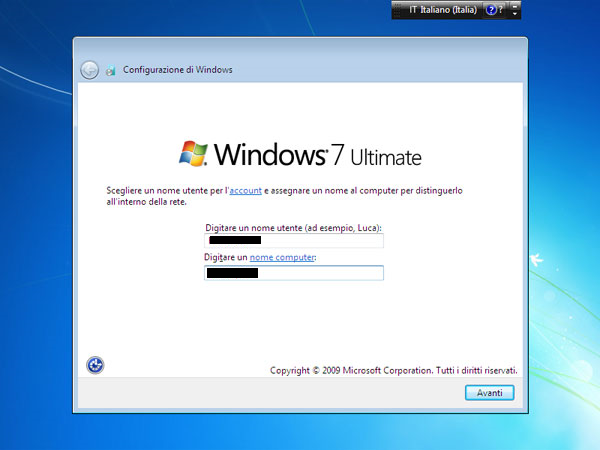The width and height of the screenshot is (600, 450).
Task: Select the IT Italiano input language
Action: point(443,10)
